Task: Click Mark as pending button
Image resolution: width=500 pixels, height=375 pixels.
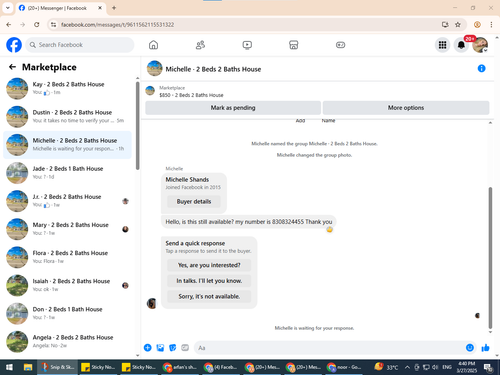Action: click(233, 108)
